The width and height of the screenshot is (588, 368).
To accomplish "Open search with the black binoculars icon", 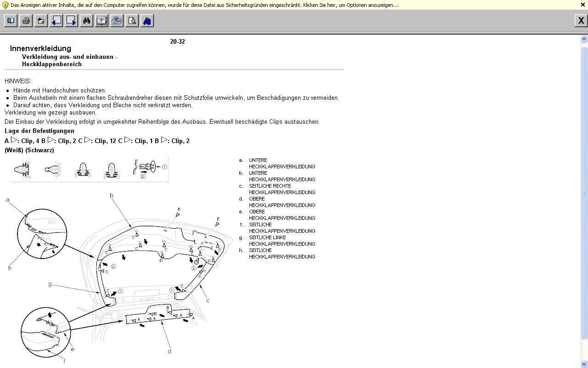I will pos(86,21).
